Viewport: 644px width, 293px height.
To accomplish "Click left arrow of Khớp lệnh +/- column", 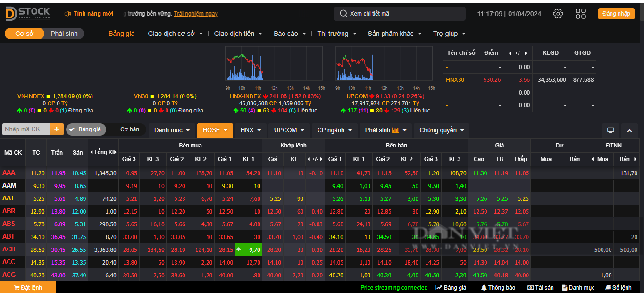I will (x=309, y=159).
